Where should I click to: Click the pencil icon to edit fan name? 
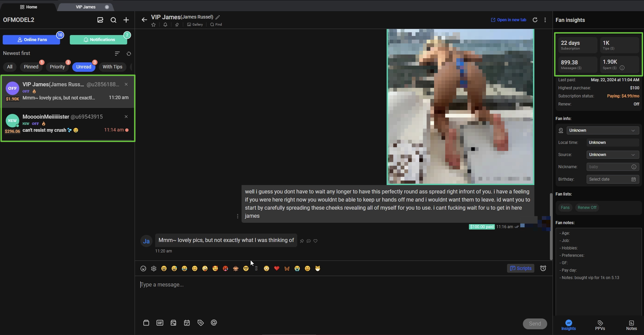218,17
